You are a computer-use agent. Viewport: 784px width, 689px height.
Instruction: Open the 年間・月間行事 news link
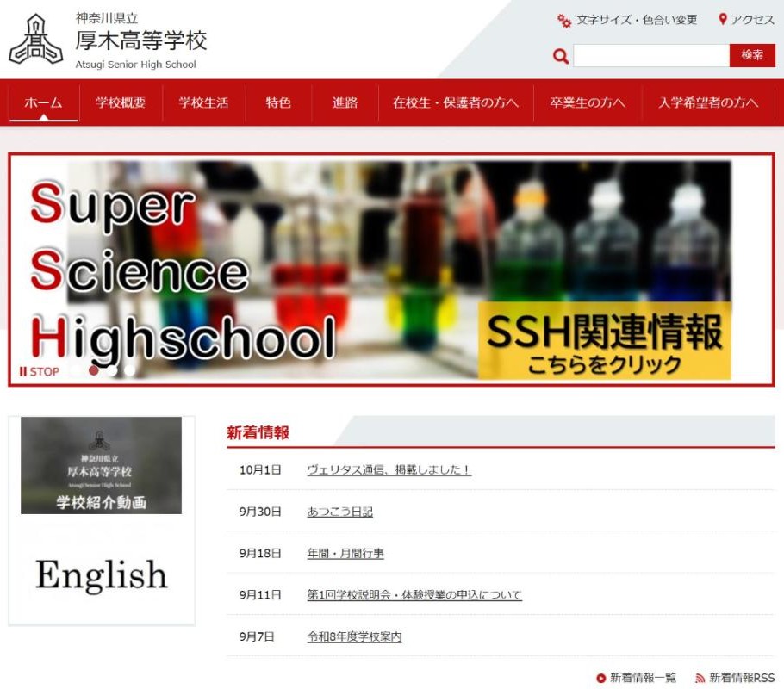coord(345,554)
